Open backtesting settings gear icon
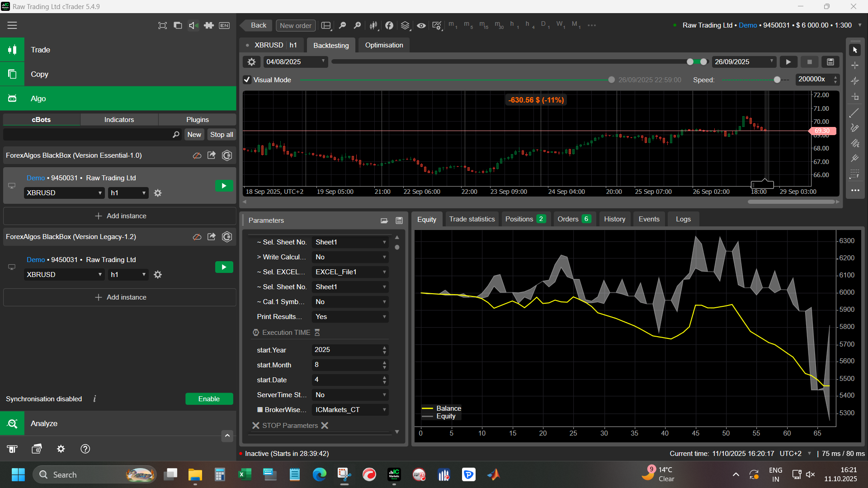 (252, 62)
